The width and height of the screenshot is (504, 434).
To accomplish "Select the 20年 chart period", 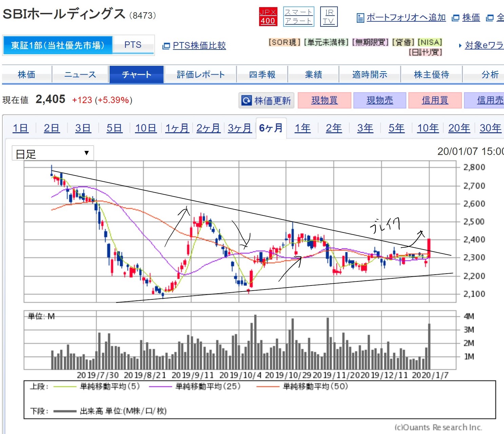I will [459, 128].
